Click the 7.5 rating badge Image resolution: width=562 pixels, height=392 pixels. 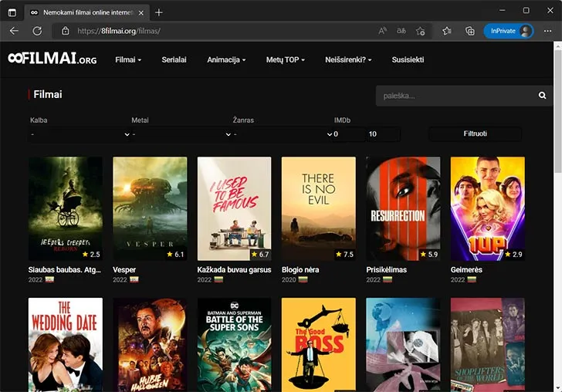pyautogui.click(x=344, y=255)
